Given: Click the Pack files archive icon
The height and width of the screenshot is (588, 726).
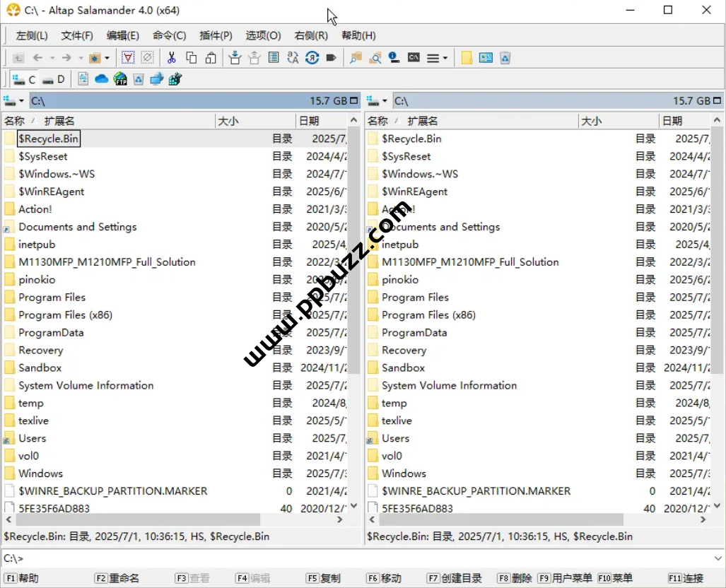Looking at the screenshot, I should click(x=235, y=58).
